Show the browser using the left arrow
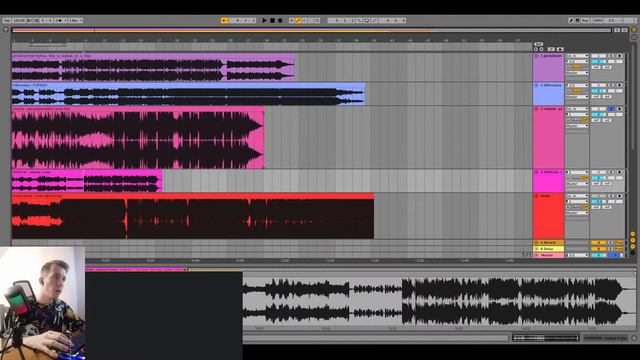The height and width of the screenshot is (360, 640). point(5,29)
